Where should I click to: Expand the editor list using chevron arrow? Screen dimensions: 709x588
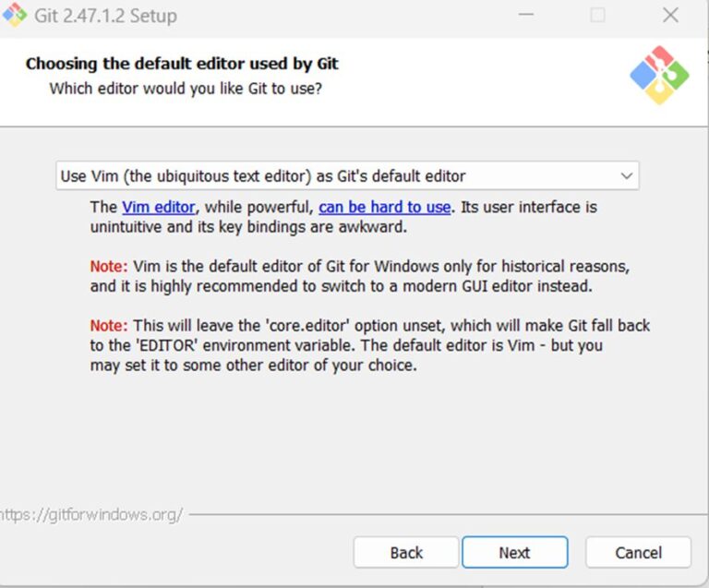[x=627, y=175]
